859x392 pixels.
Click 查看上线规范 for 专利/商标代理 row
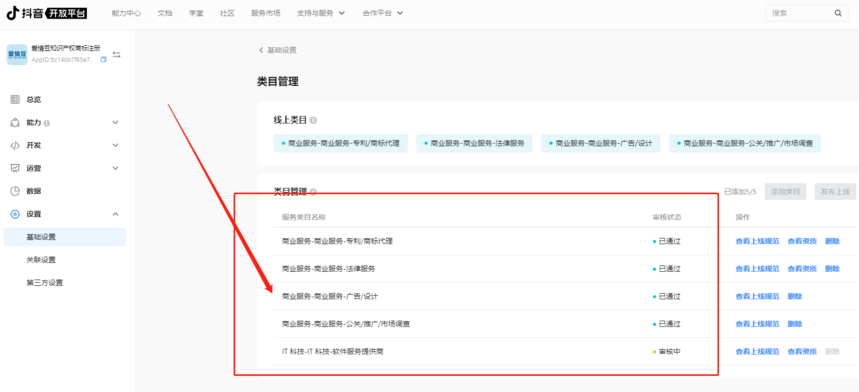click(x=757, y=241)
